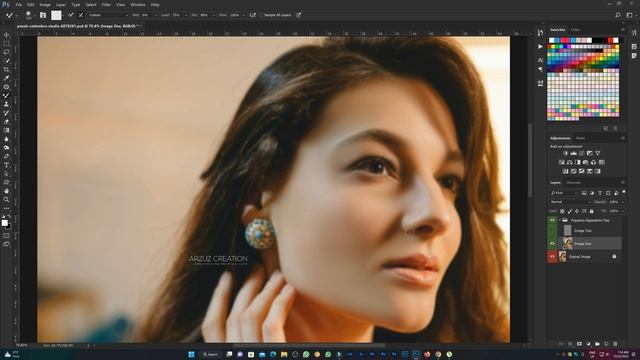Open the layer blend mode dropdown

click(570, 202)
